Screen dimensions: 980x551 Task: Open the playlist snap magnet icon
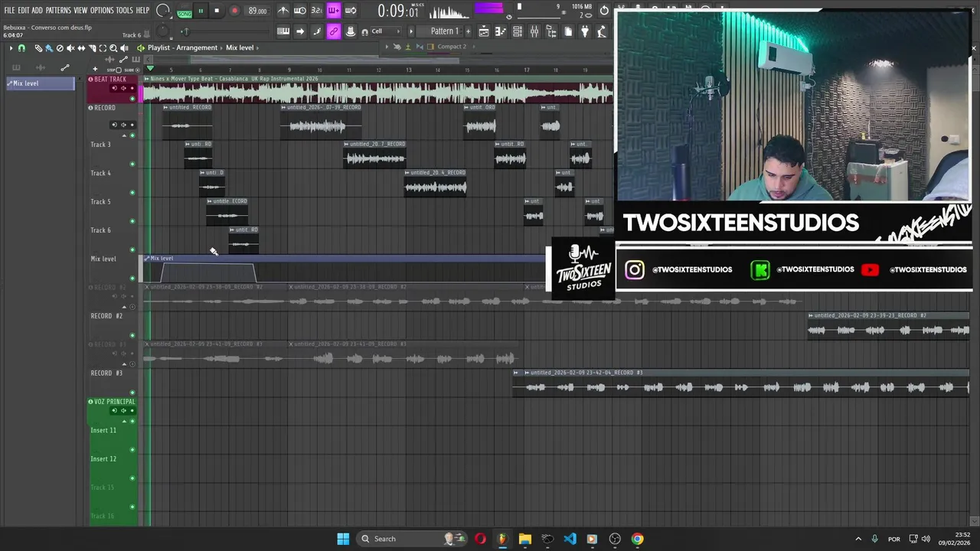coord(21,47)
